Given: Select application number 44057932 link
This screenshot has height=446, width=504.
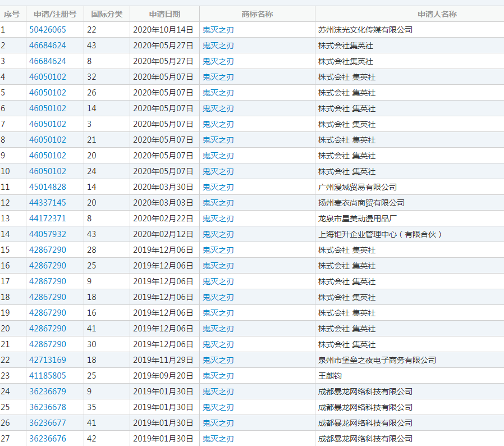Looking at the screenshot, I should point(48,234).
